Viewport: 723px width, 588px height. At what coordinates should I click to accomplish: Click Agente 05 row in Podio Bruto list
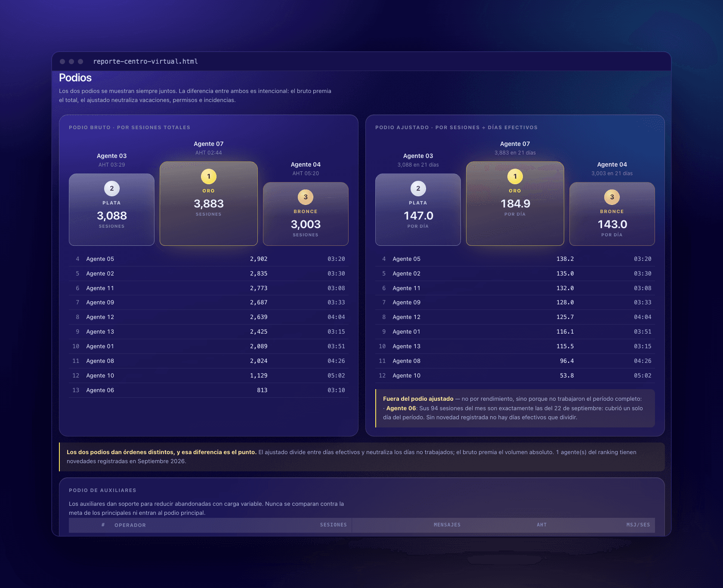pos(209,259)
